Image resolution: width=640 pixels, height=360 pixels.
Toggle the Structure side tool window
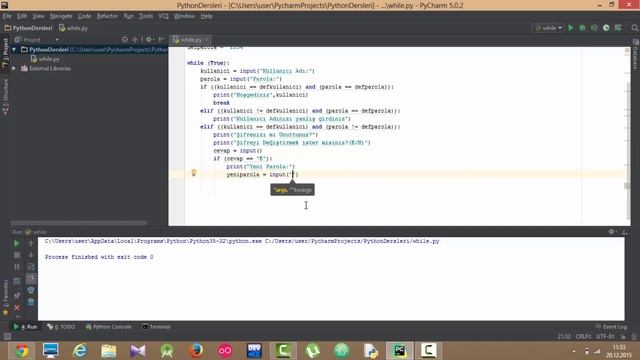5,96
